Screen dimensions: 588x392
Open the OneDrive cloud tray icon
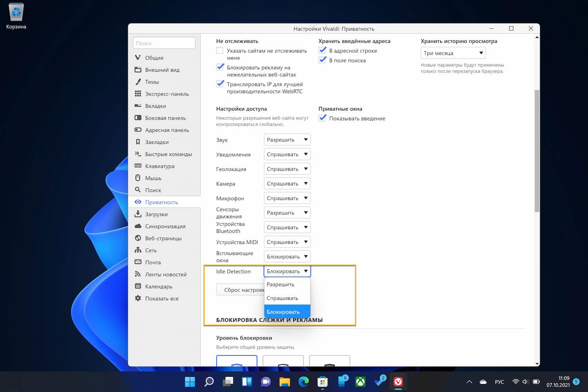pos(483,382)
